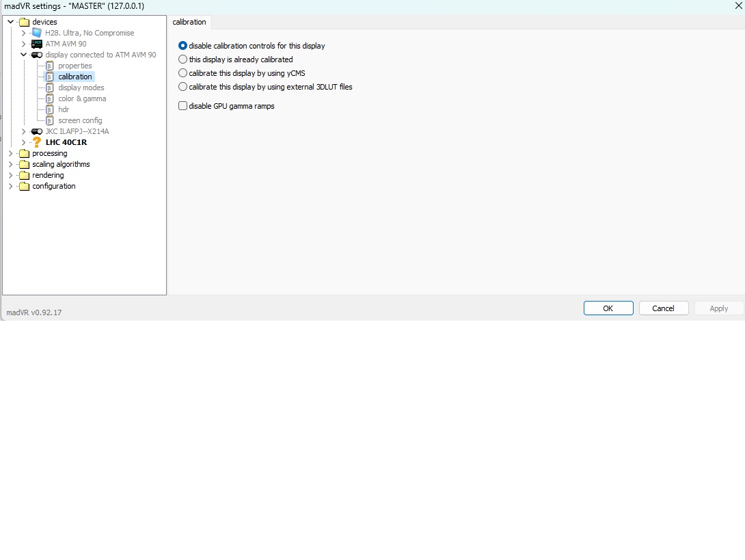Click the rendering folder icon

24,175
